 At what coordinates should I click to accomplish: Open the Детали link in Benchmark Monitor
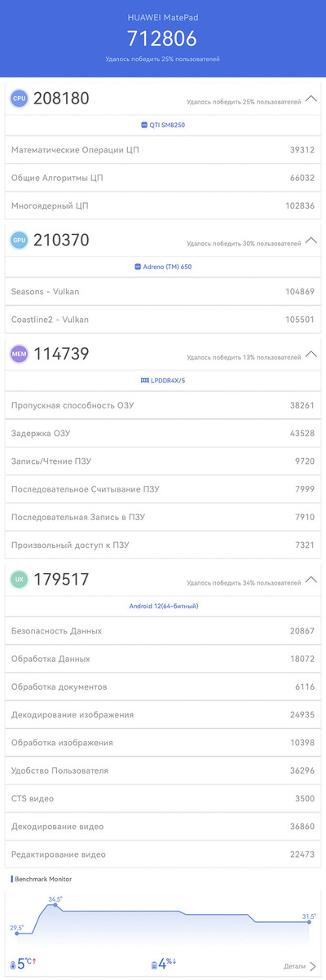click(x=300, y=966)
